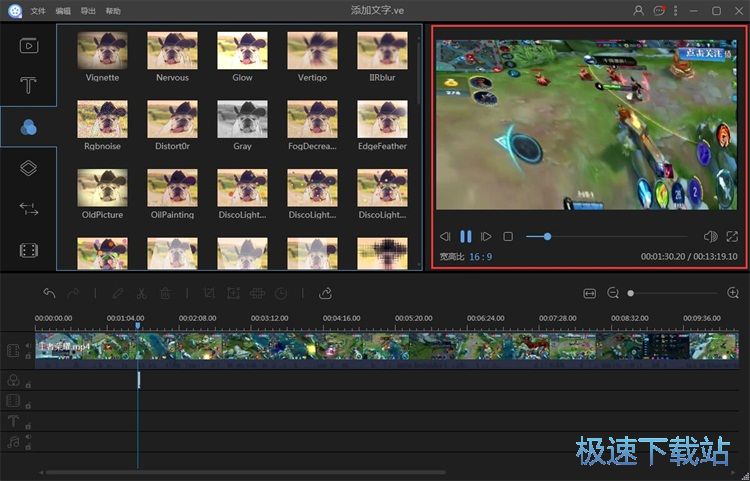Pause playback with the pause button
Screen dimensions: 750x481
(465, 236)
